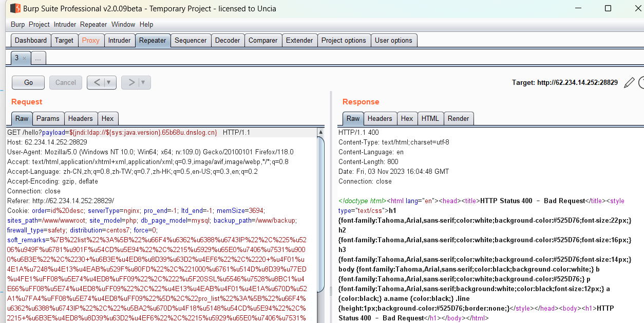This screenshot has width=644, height=323.
Task: Click the 'Content-Length: 800' response header
Action: [x=369, y=162]
